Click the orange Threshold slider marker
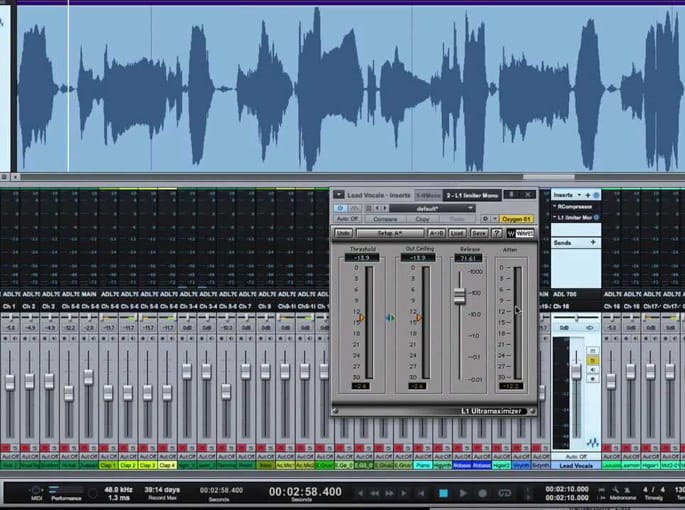This screenshot has width=685, height=510. click(362, 318)
